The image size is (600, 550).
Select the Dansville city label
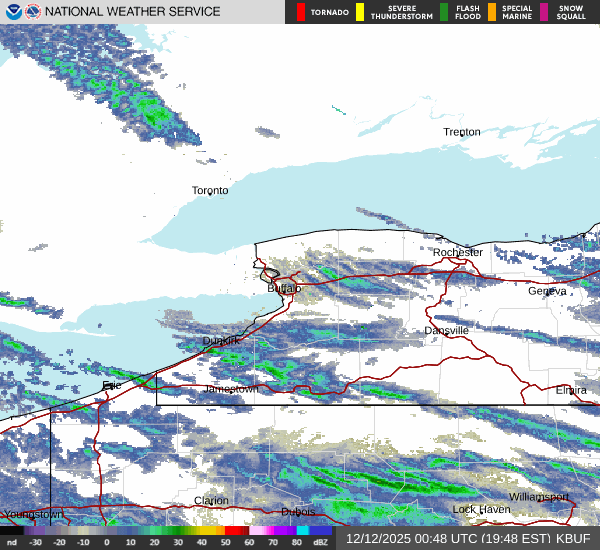[446, 330]
